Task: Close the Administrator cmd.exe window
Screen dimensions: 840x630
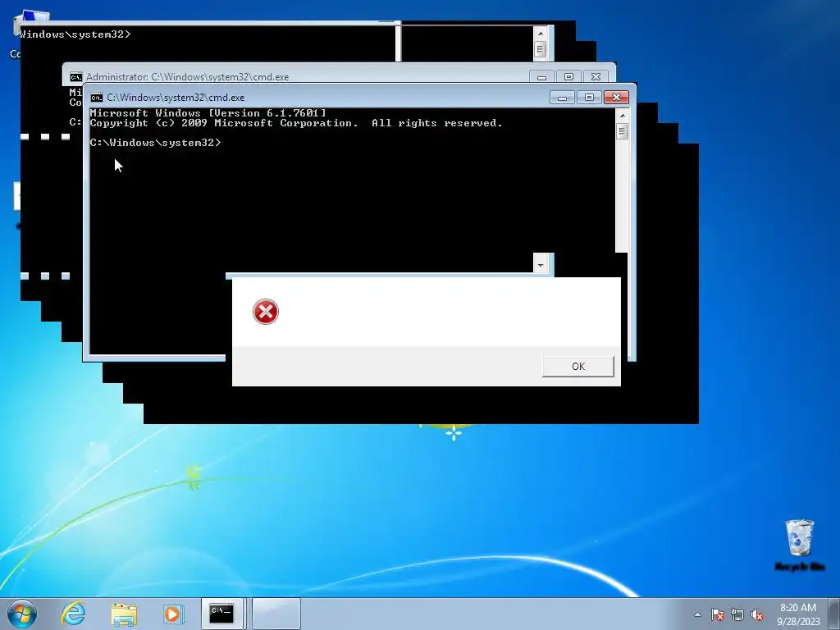Action: click(596, 77)
